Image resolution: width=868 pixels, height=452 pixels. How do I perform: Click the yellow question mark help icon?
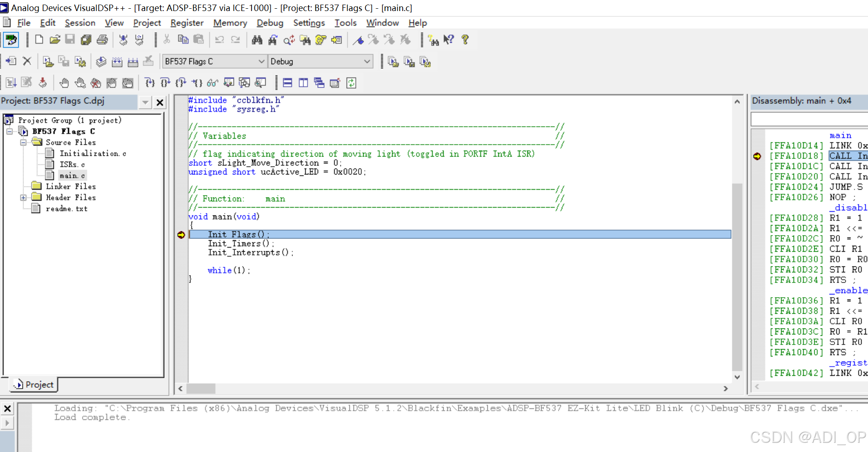465,40
